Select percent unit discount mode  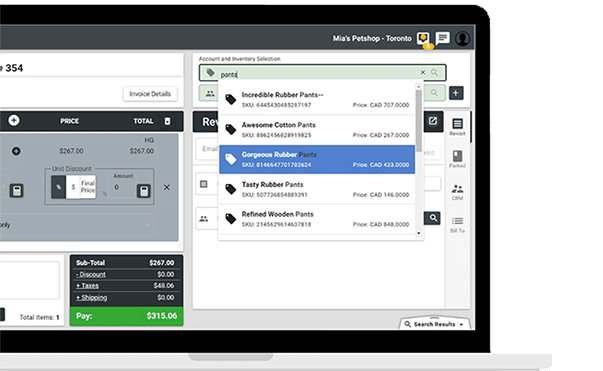(x=58, y=187)
